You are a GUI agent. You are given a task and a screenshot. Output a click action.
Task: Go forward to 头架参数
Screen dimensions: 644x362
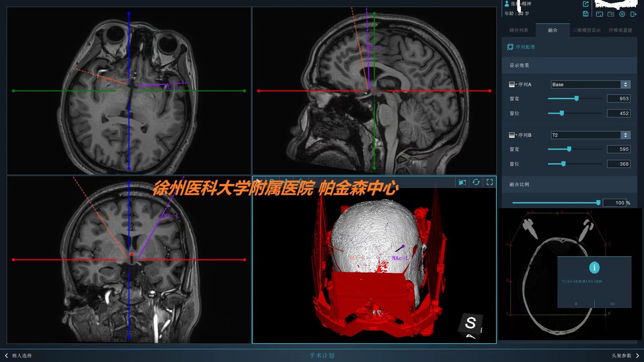click(x=622, y=356)
